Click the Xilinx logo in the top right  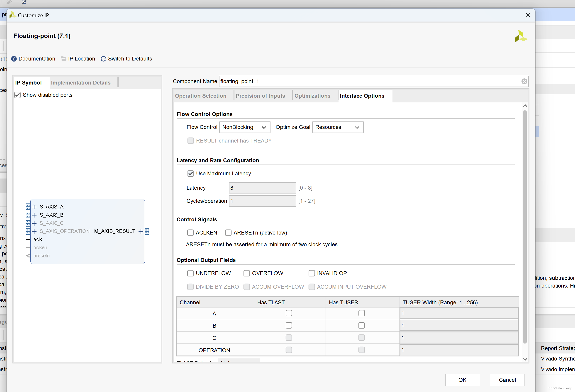click(521, 36)
